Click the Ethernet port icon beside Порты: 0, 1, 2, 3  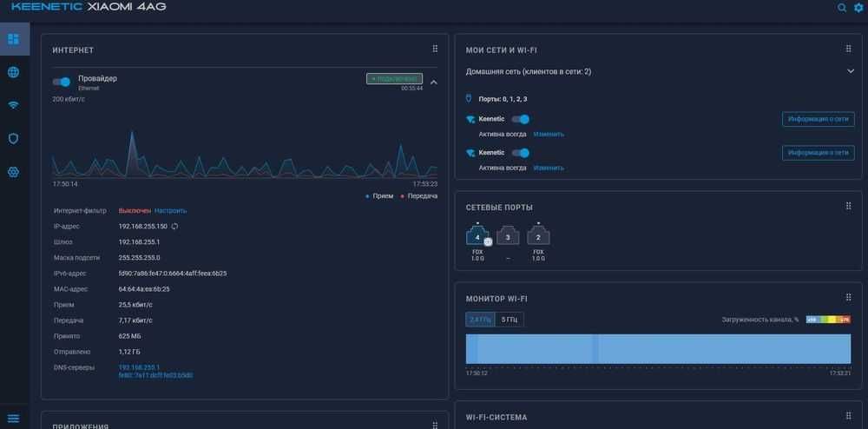coord(469,98)
